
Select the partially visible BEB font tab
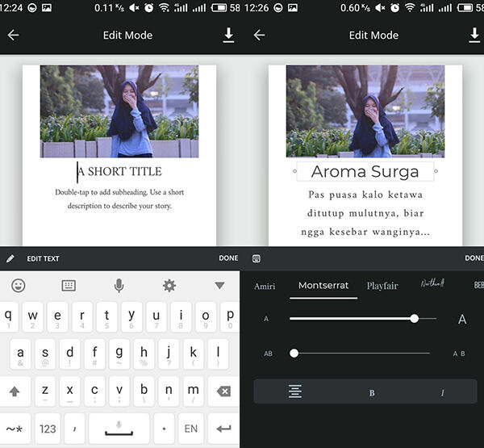click(479, 285)
